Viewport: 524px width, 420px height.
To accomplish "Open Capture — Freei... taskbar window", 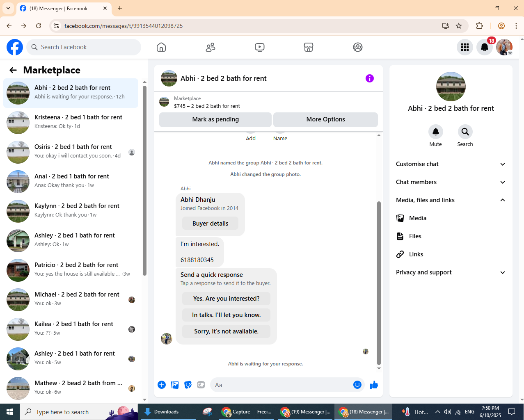I will (247, 412).
